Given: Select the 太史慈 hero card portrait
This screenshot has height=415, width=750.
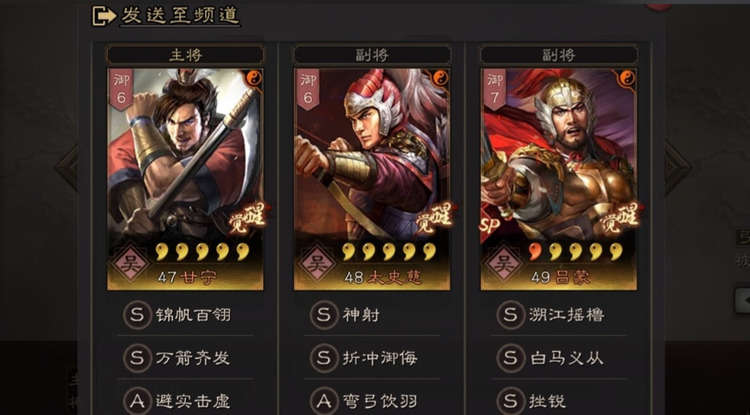Looking at the screenshot, I should [372, 179].
